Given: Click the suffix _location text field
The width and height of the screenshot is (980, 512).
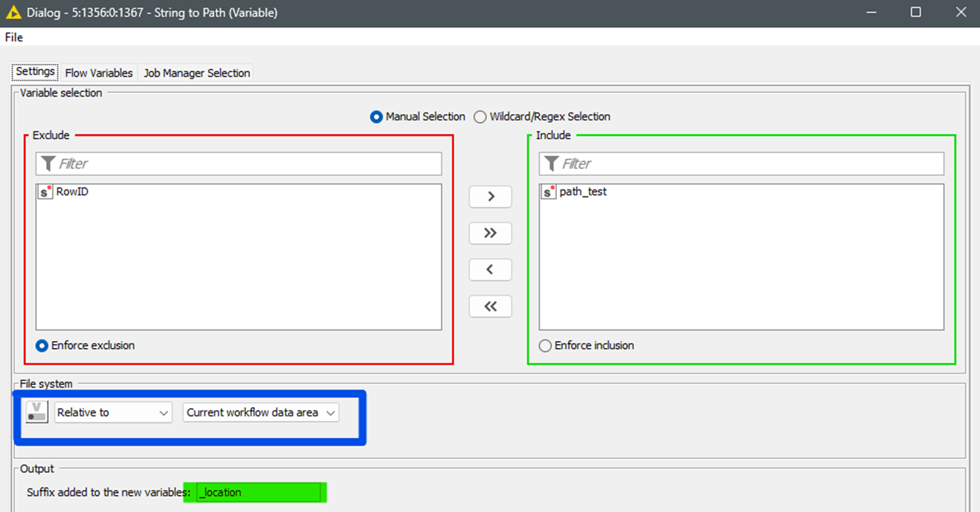Looking at the screenshot, I should pyautogui.click(x=259, y=492).
